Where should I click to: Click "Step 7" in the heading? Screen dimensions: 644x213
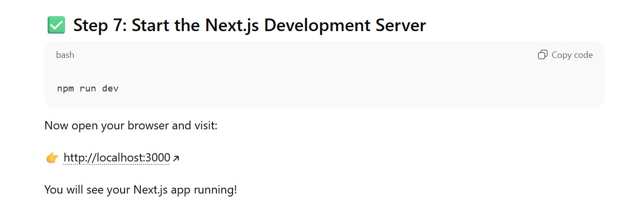pyautogui.click(x=99, y=25)
